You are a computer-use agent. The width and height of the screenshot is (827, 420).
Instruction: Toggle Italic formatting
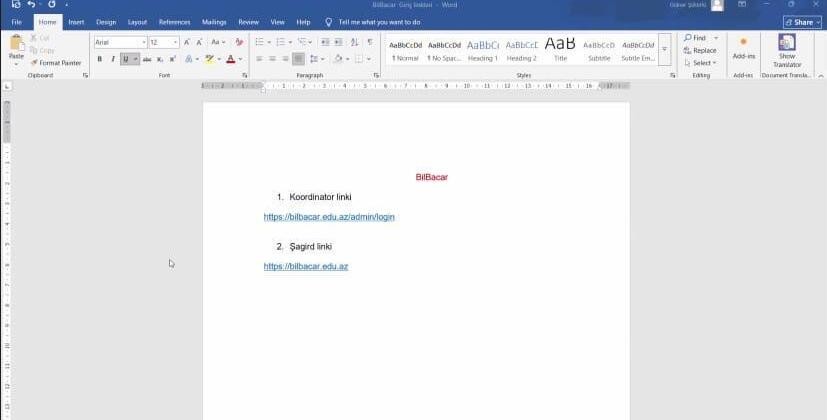click(112, 59)
